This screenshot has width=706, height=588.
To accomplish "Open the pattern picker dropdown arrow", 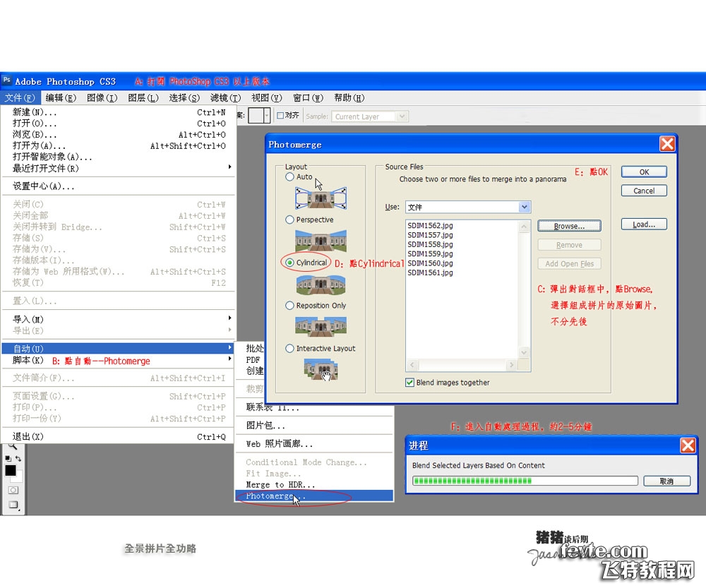I will [x=267, y=116].
